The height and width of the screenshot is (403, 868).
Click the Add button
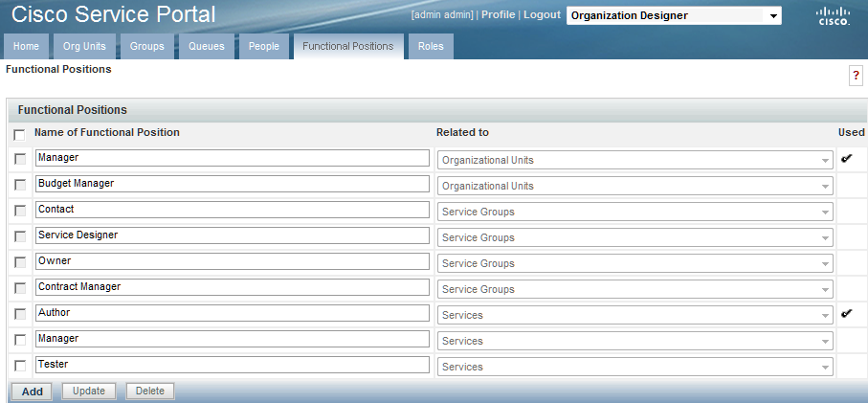[33, 392]
